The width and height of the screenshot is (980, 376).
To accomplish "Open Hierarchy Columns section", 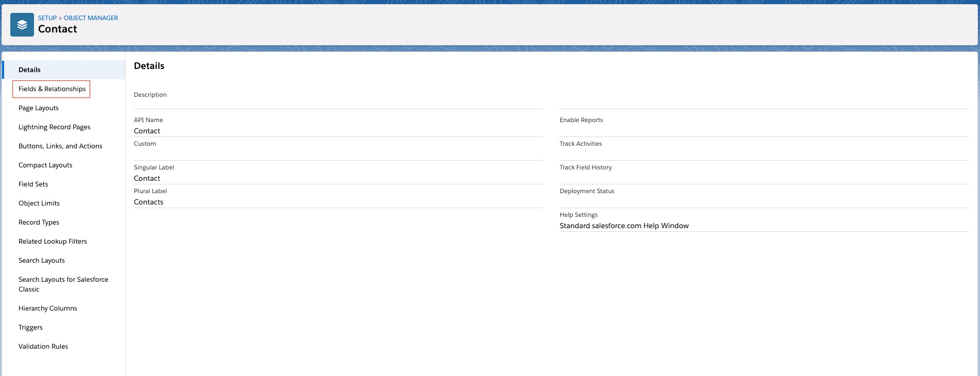I will (48, 309).
